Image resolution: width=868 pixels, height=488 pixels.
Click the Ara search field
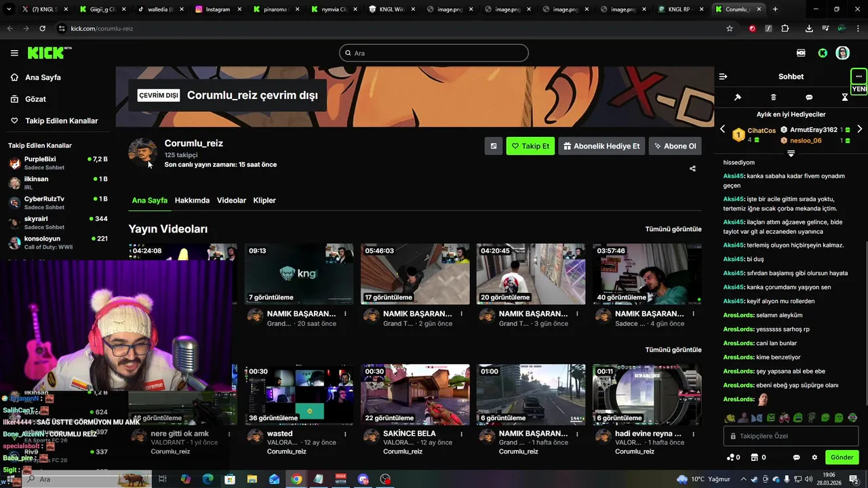[434, 53]
